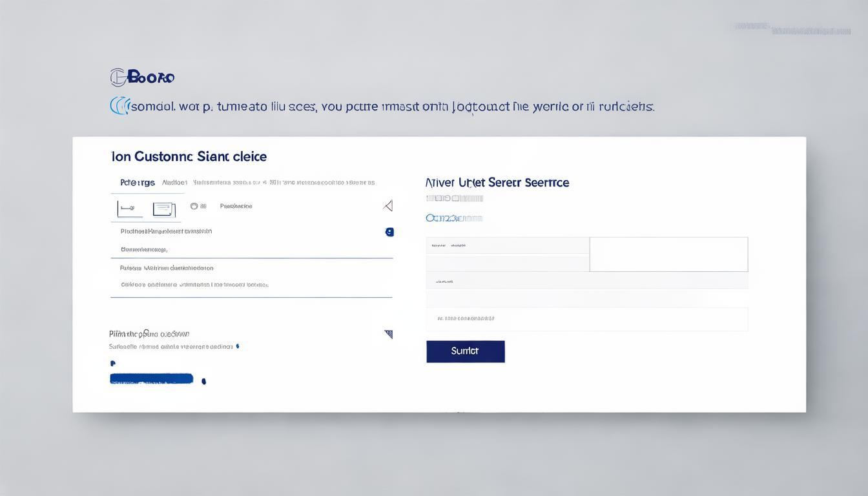
Task: Toggle the blue square checkbox in the left panel
Action: click(x=389, y=232)
